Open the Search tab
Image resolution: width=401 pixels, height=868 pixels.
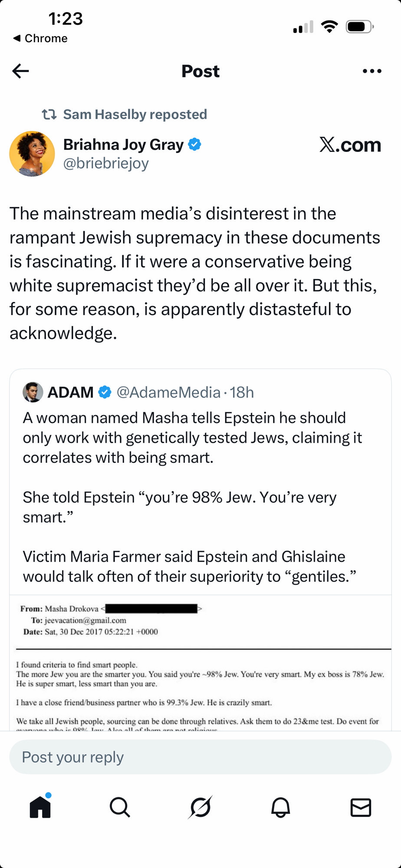120,808
